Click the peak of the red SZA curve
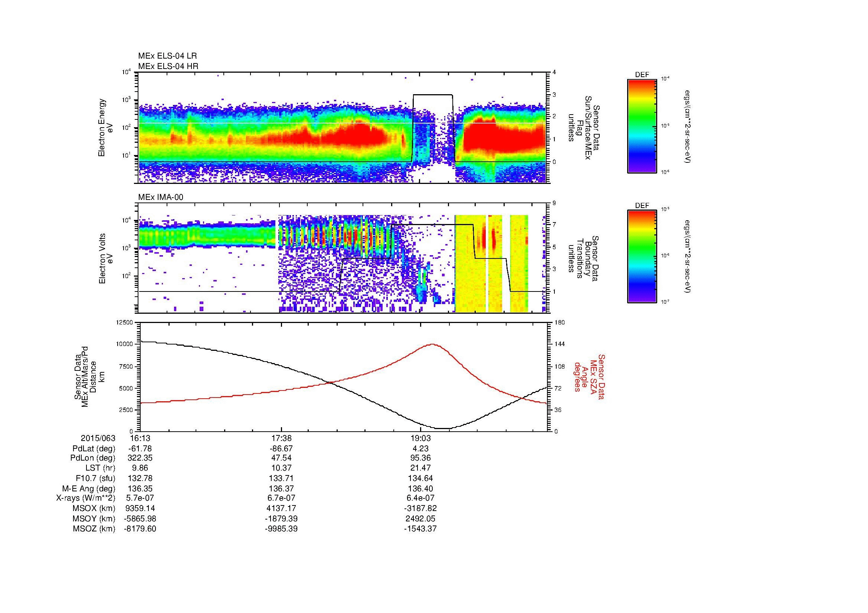Viewport: 868px width, 613px height. point(432,344)
